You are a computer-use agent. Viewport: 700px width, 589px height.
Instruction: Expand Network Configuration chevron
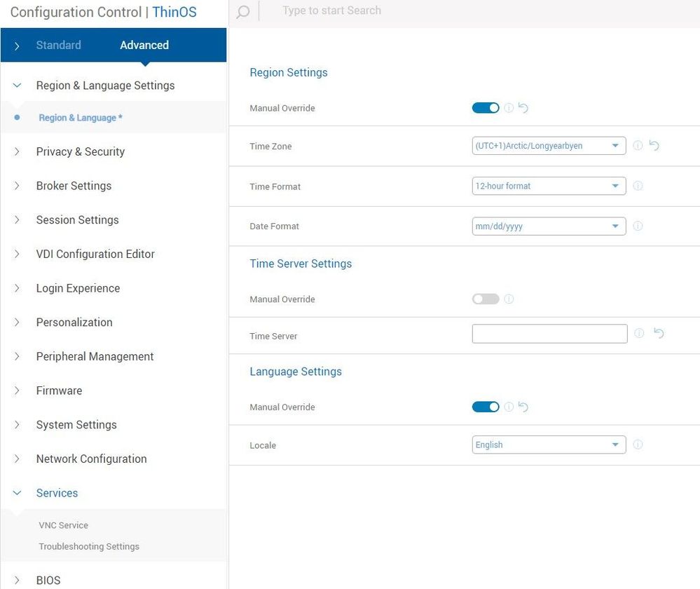[17, 459]
